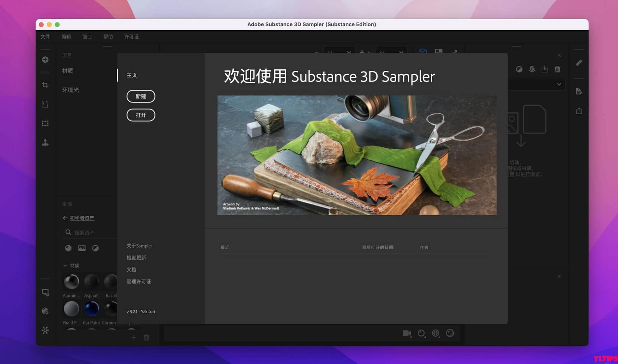Collapse the 材质 assets section
The height and width of the screenshot is (364, 618).
(65, 266)
